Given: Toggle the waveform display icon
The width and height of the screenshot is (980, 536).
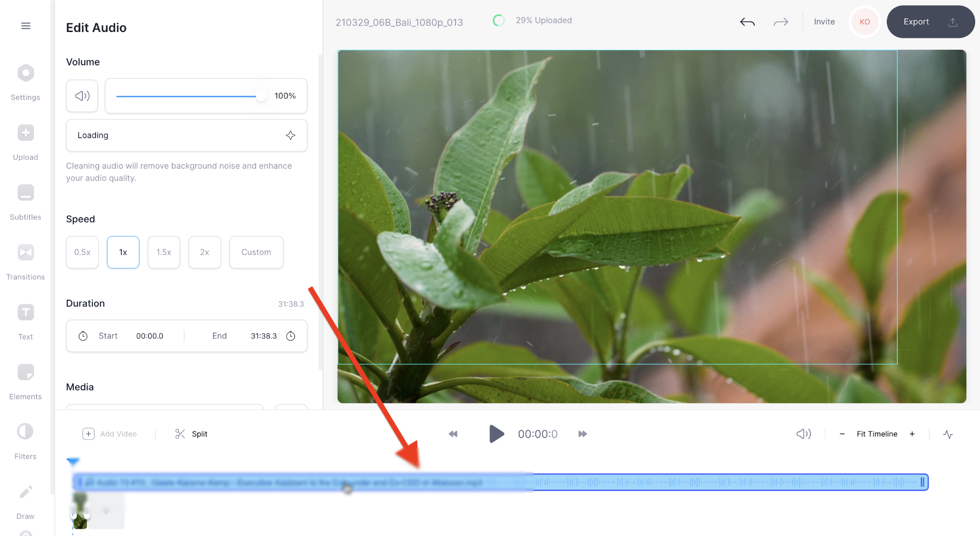Looking at the screenshot, I should [948, 434].
